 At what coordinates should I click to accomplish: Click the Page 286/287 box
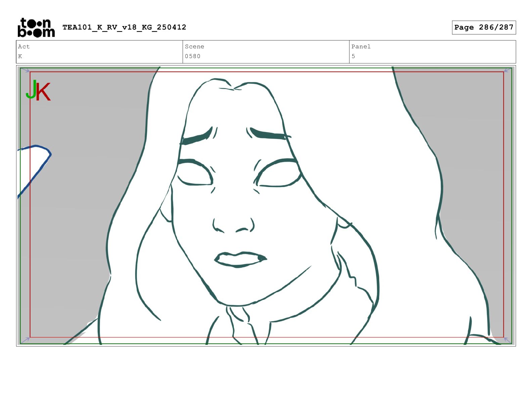tap(484, 28)
